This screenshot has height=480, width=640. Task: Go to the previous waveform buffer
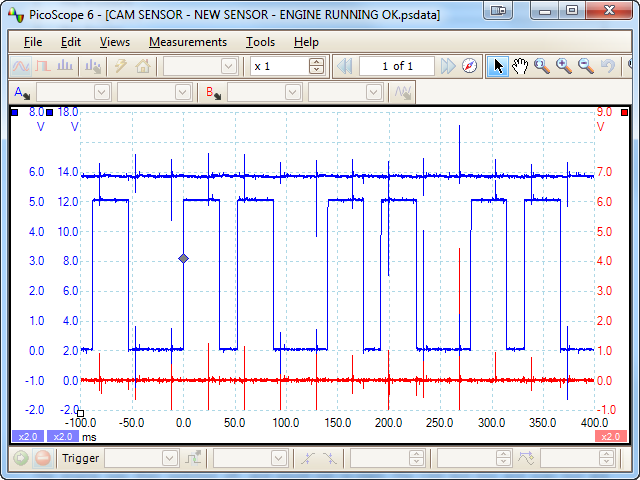(345, 66)
